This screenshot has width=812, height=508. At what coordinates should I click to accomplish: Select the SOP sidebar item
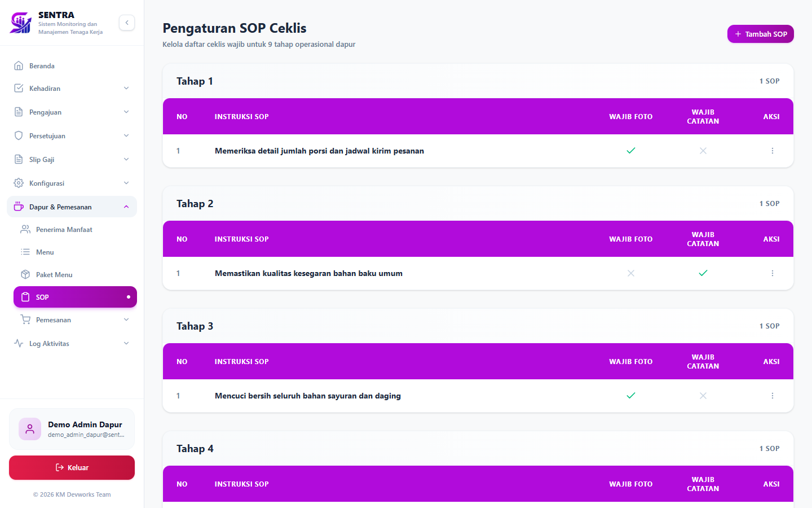coord(75,297)
